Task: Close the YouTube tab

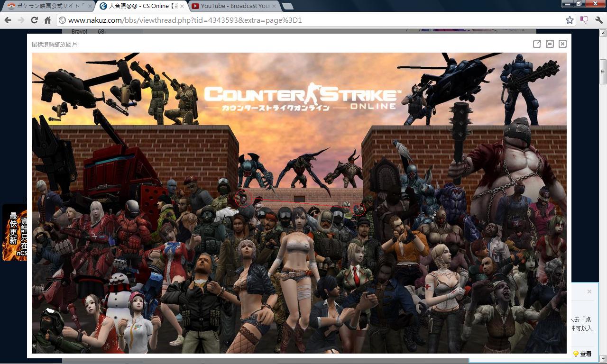Action: pos(274,6)
